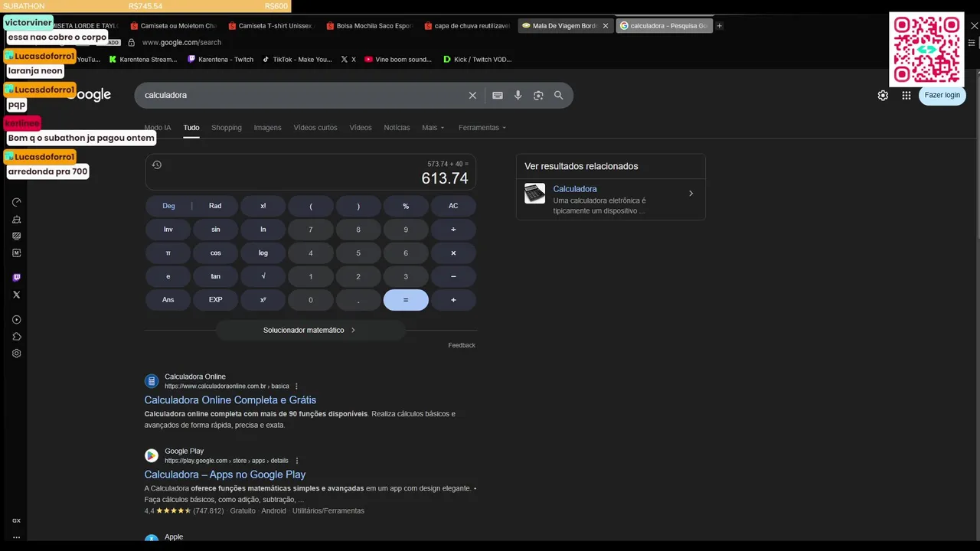Click the percent key

point(406,206)
